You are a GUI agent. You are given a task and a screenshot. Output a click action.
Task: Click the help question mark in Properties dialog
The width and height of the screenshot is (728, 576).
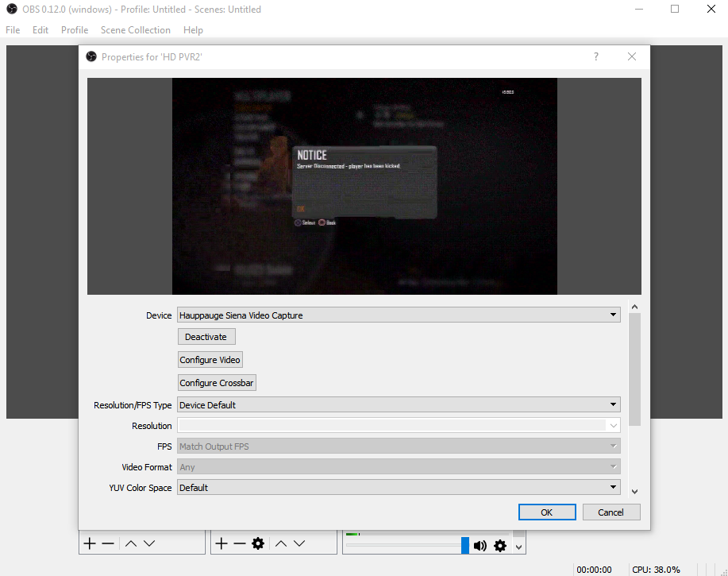pyautogui.click(x=596, y=56)
